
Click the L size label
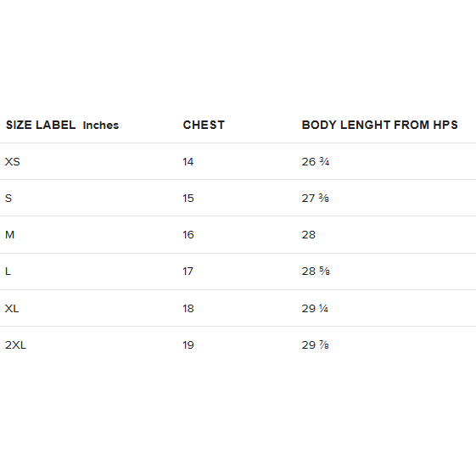pyautogui.click(x=8, y=271)
